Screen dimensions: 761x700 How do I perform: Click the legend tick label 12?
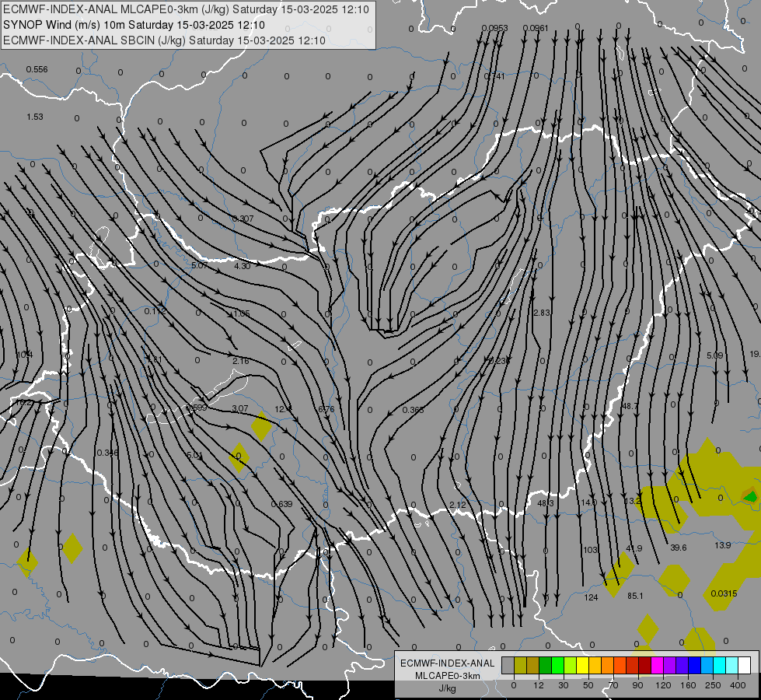coord(539,685)
